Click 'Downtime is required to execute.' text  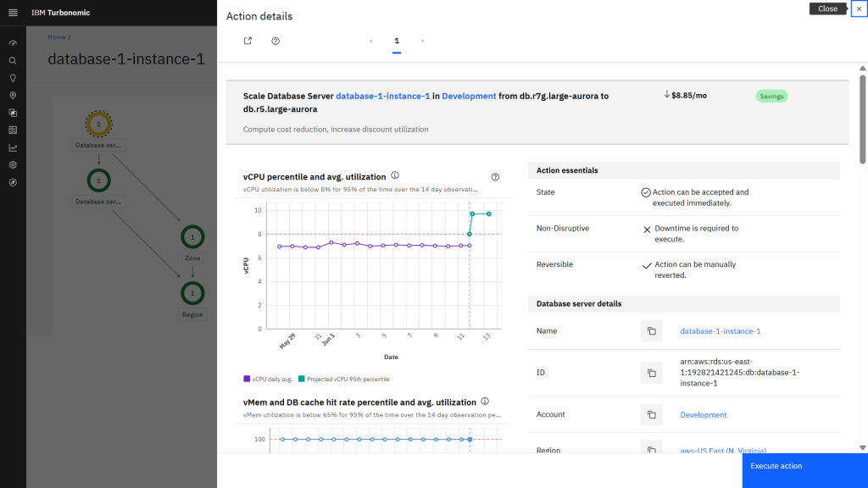coord(697,234)
